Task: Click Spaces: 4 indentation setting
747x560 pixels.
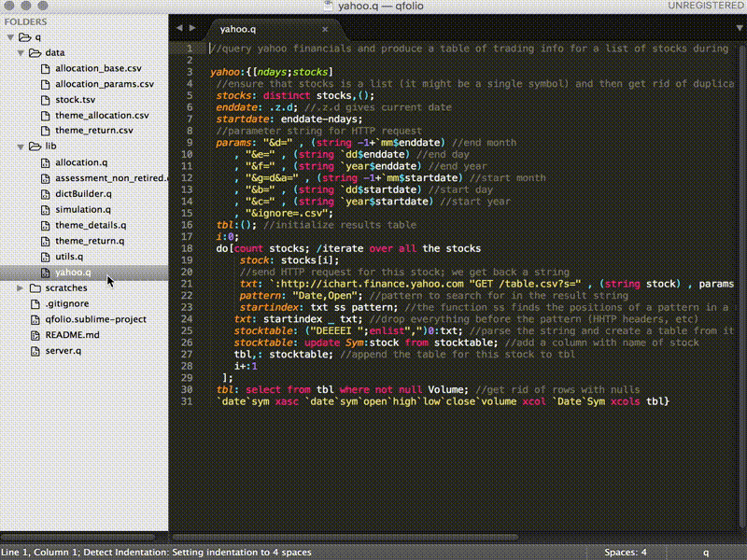Action: point(626,553)
